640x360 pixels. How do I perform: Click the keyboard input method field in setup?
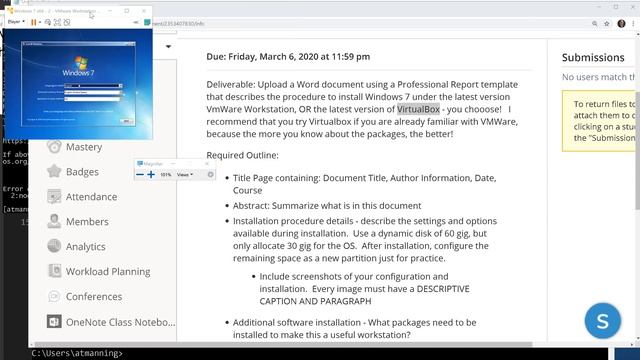pos(92,99)
